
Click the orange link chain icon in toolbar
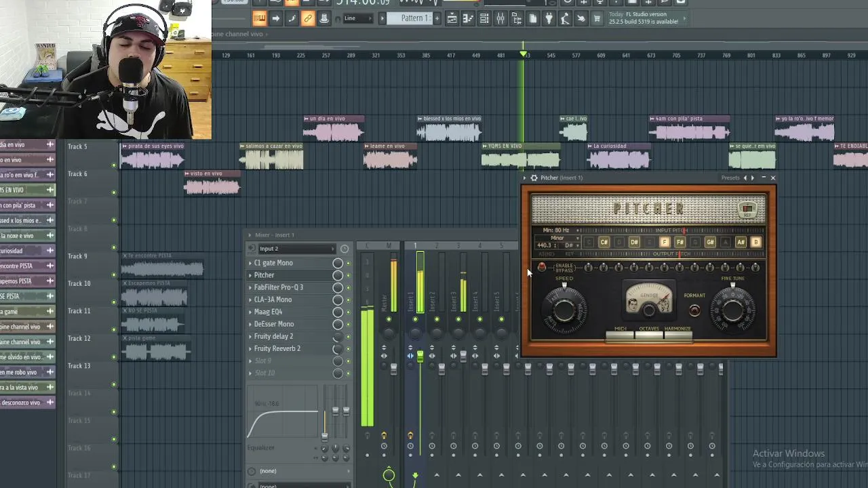point(308,18)
